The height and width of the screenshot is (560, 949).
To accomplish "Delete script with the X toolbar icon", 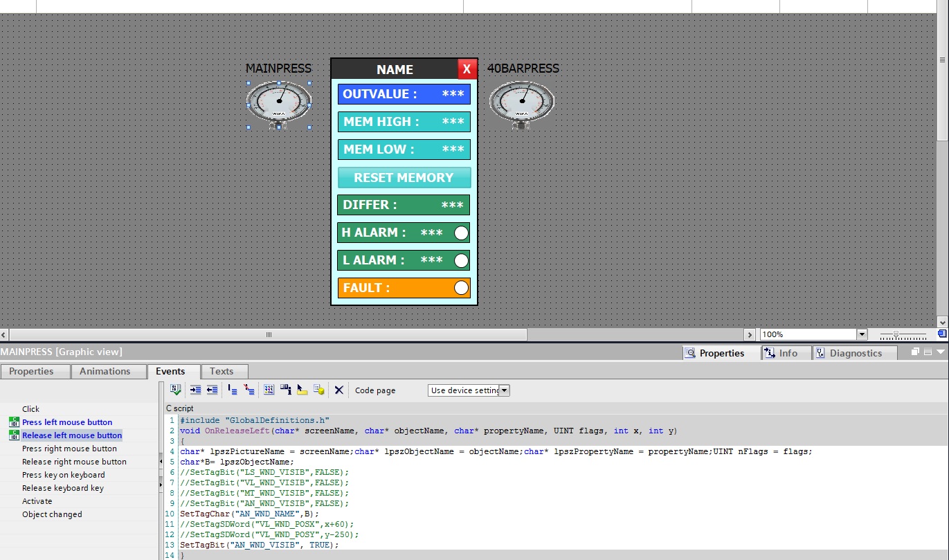I will (338, 390).
